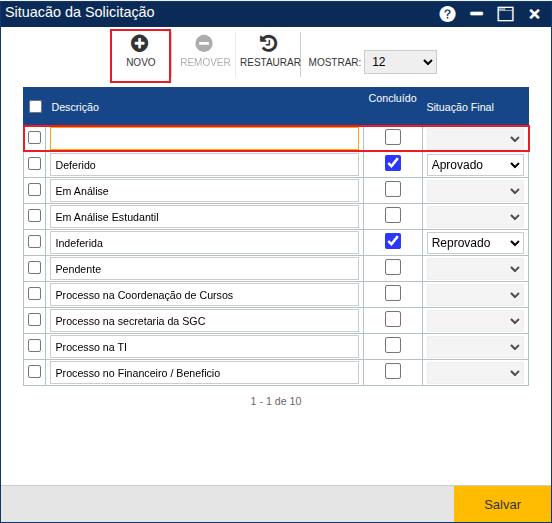Check Concluído for Pendente row
Screen dimensions: 552x523
click(393, 267)
